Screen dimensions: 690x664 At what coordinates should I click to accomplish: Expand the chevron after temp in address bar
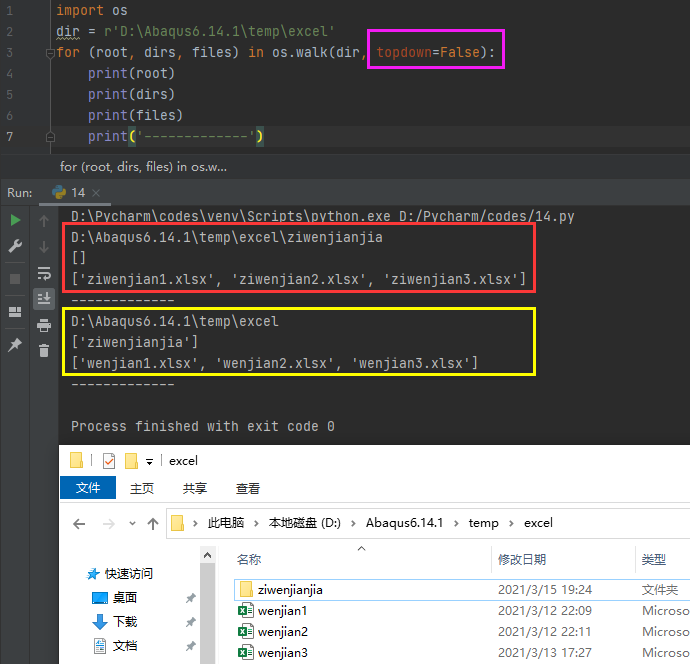tap(511, 523)
